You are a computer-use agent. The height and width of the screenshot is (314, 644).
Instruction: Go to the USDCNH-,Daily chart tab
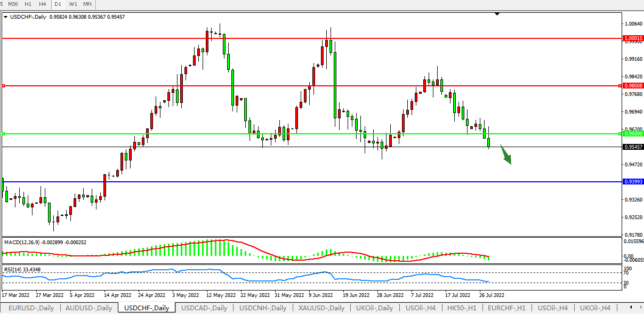pyautogui.click(x=263, y=308)
